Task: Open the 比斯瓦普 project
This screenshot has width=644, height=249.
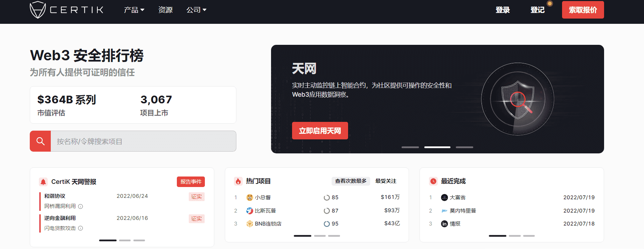Action: [x=265, y=211]
